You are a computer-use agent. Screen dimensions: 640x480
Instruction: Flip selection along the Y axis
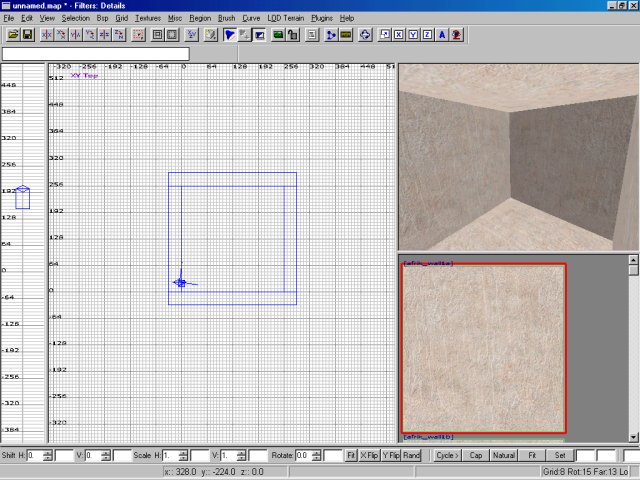coord(76,34)
